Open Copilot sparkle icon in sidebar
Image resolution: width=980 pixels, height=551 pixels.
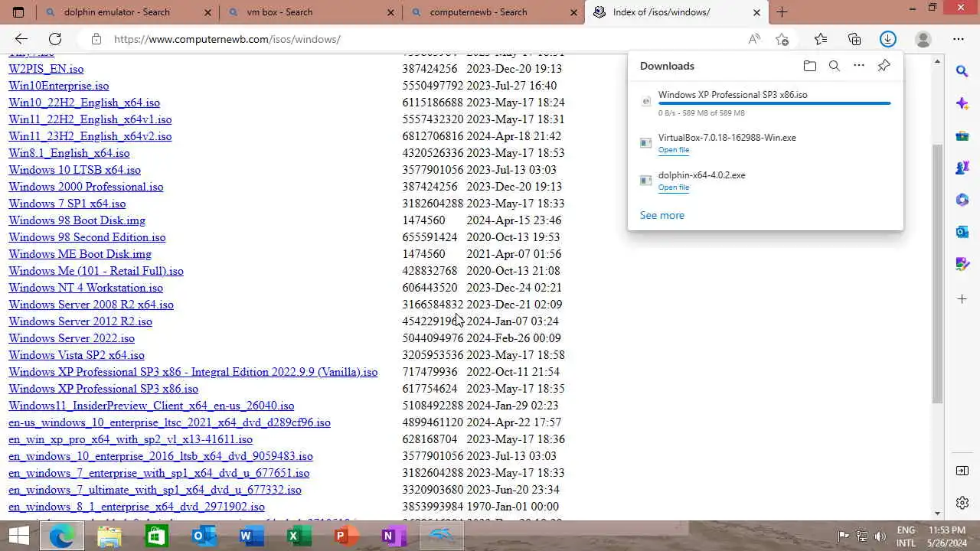pos(962,103)
